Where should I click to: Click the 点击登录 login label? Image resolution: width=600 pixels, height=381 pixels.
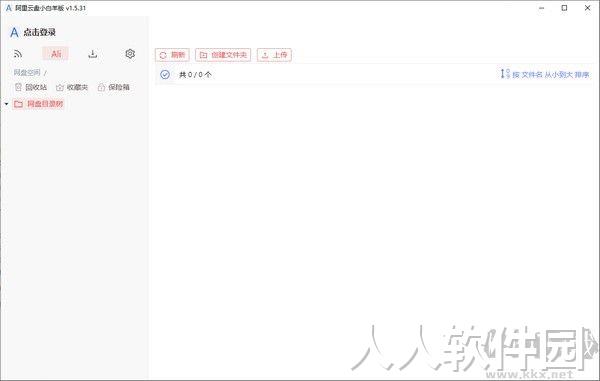39,33
